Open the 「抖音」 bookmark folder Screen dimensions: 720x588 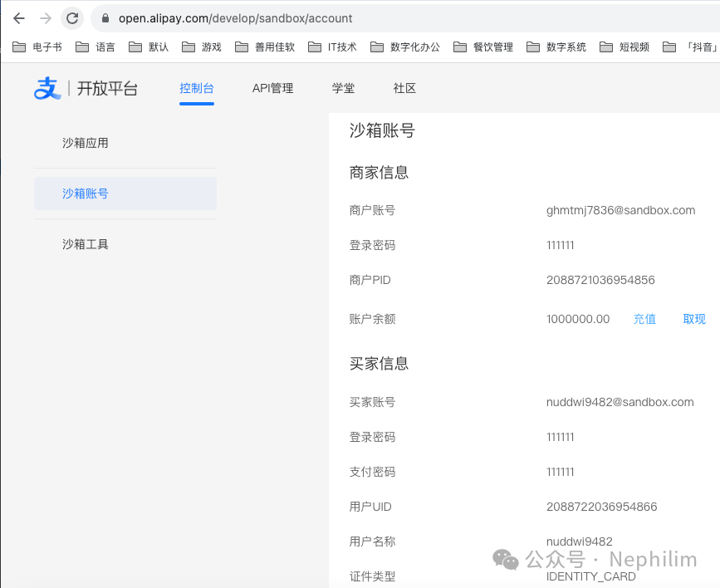coord(691,47)
